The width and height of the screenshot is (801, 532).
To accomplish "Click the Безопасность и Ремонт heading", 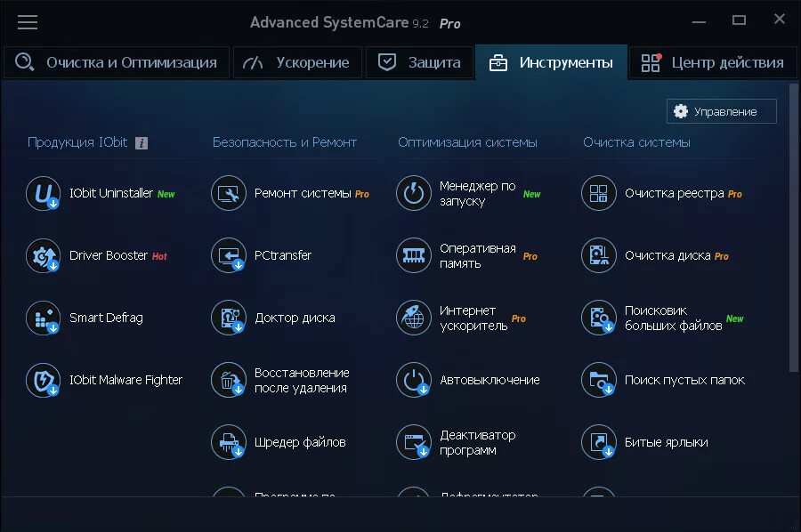I will click(x=284, y=142).
